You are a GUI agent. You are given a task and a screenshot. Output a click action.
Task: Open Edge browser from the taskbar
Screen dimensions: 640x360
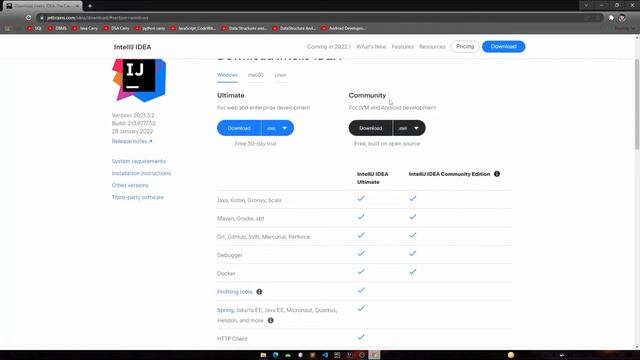click(276, 355)
